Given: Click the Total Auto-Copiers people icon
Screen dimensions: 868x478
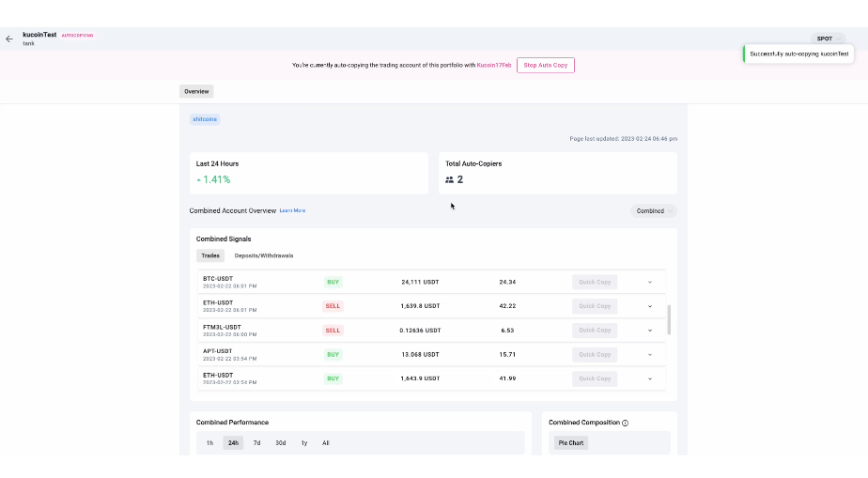Looking at the screenshot, I should coord(449,179).
